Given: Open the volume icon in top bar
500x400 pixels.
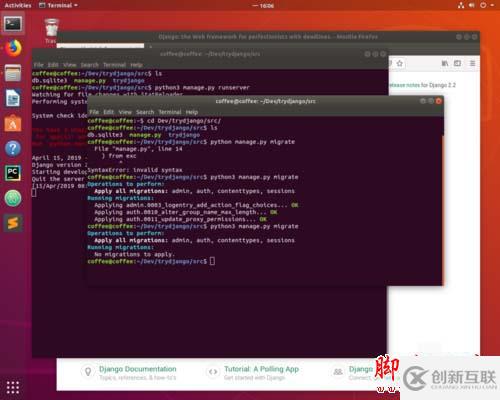Looking at the screenshot, I should click(471, 5).
